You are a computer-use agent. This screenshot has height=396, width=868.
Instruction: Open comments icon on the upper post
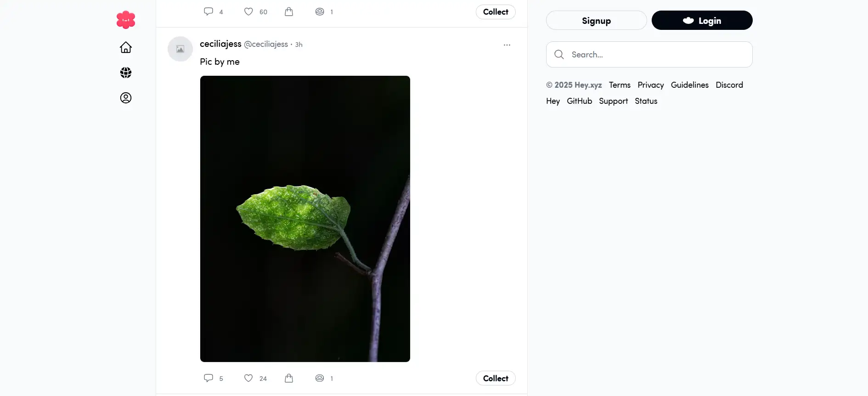click(209, 12)
